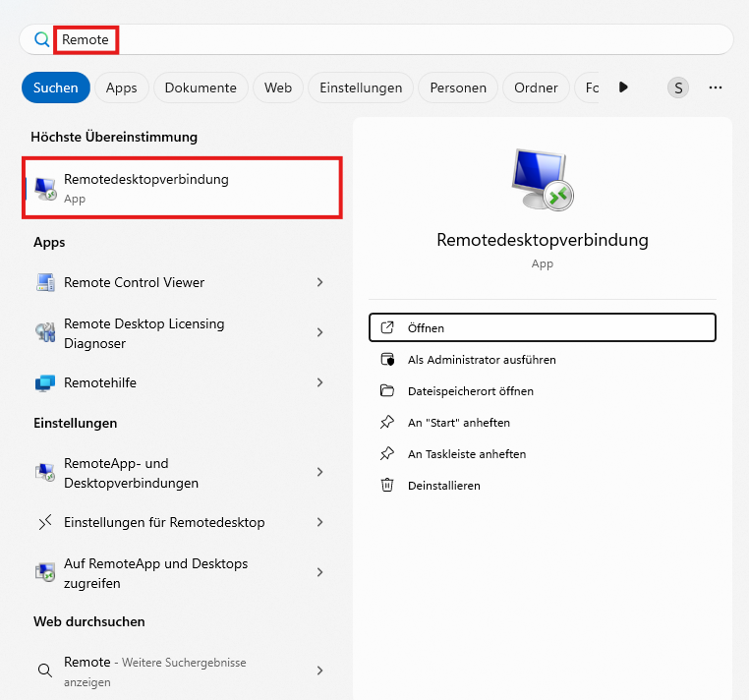Switch to the Apps filter tab
749x700 pixels.
121,87
